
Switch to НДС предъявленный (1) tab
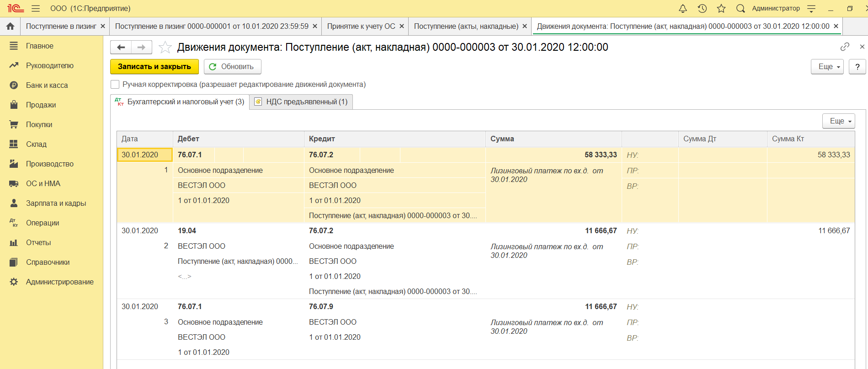coord(301,102)
